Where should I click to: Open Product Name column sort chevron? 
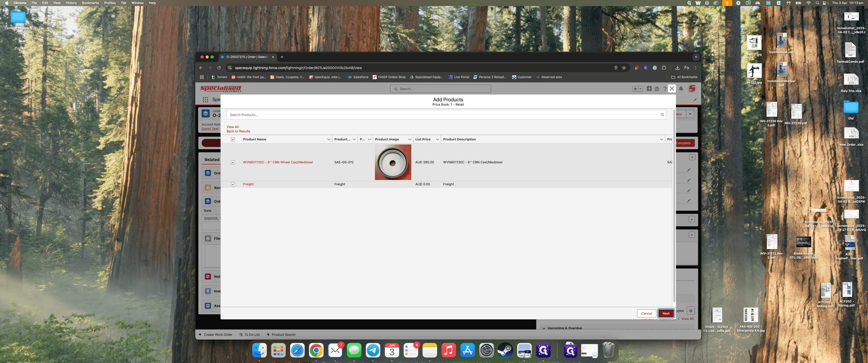[x=329, y=139]
